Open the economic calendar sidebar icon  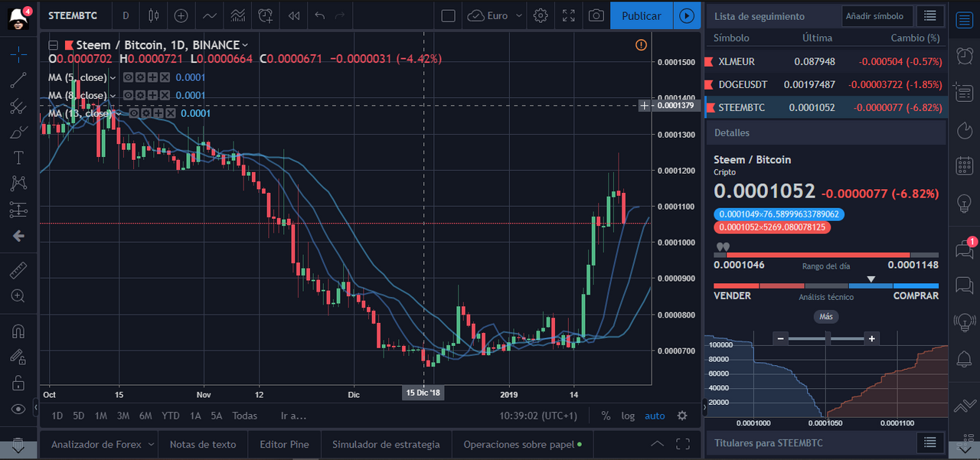(x=963, y=166)
